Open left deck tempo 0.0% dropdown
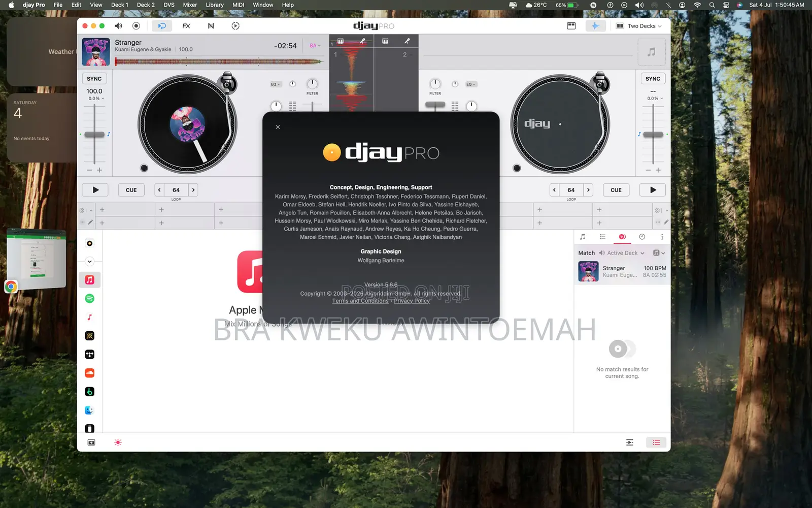The image size is (812, 508). click(96, 99)
